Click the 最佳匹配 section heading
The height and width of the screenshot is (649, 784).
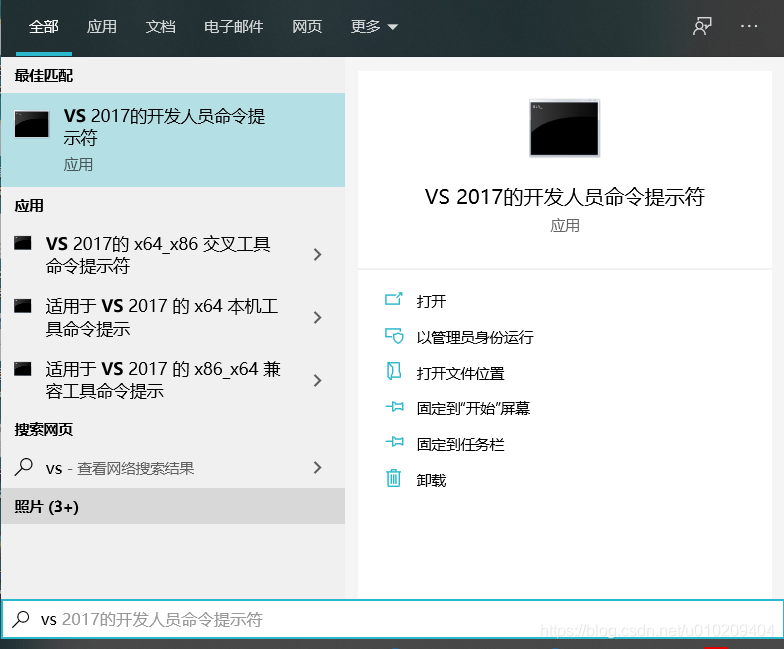[44, 76]
